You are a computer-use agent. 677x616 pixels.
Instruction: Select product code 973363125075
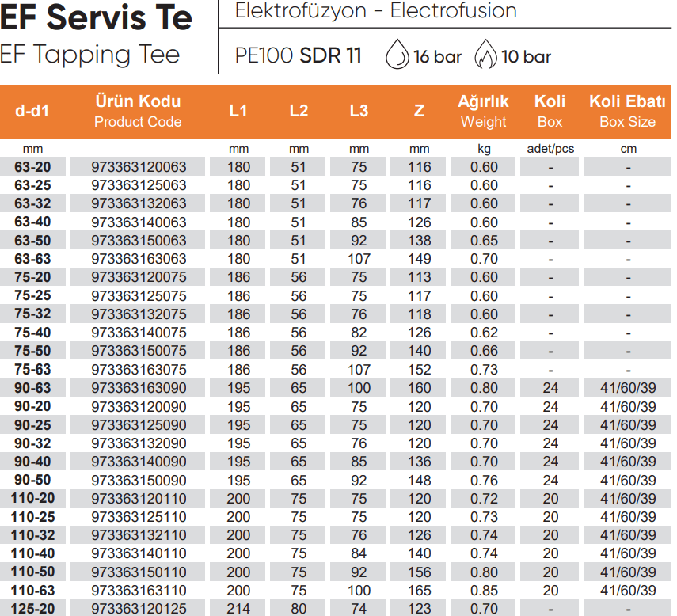coord(139,296)
